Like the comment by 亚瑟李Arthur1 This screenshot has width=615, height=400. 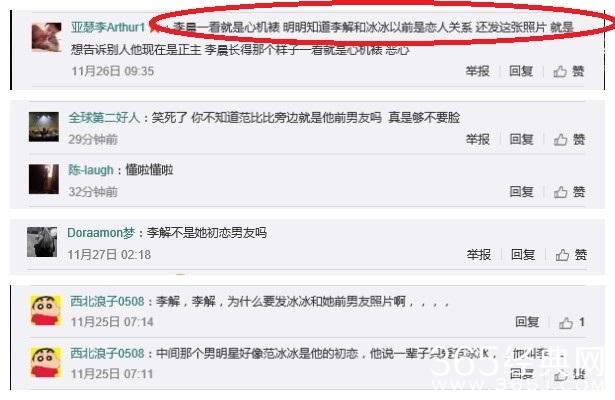pos(568,71)
